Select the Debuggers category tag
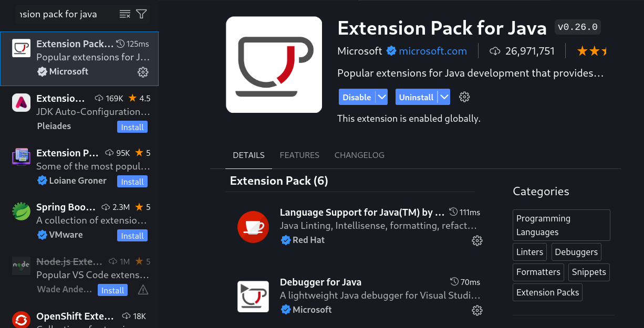The width and height of the screenshot is (644, 328). pyautogui.click(x=576, y=252)
